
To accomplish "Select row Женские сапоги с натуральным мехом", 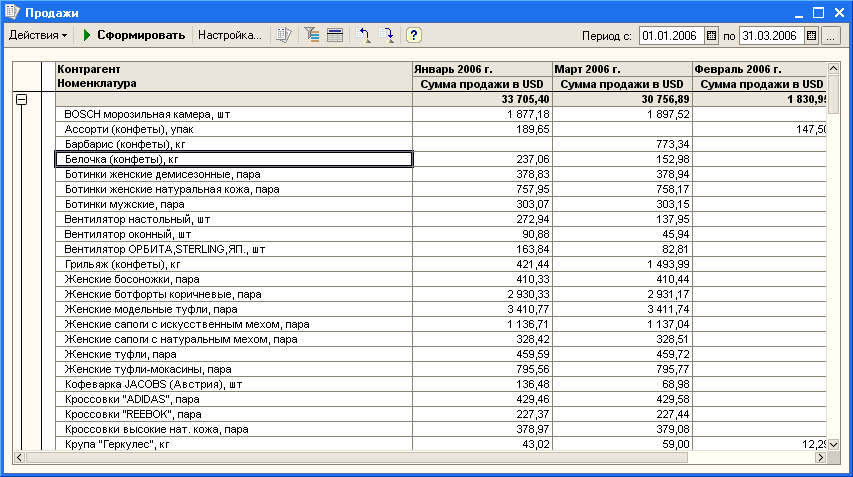I will 234,339.
